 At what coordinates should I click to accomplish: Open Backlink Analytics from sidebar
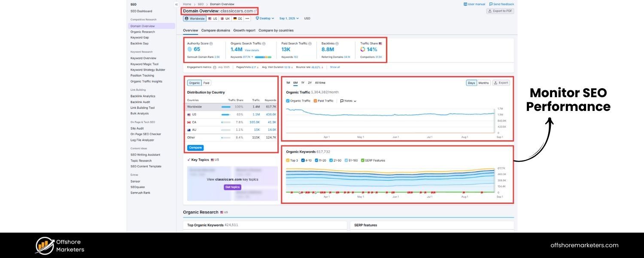[143, 96]
